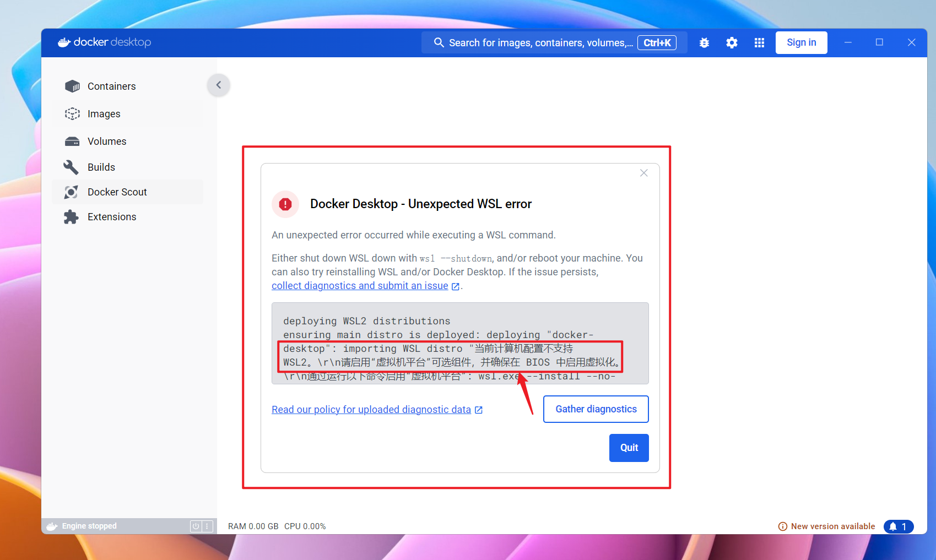Click the RAM 0.00 GB readout
Screen dimensions: 936x560
[253, 526]
